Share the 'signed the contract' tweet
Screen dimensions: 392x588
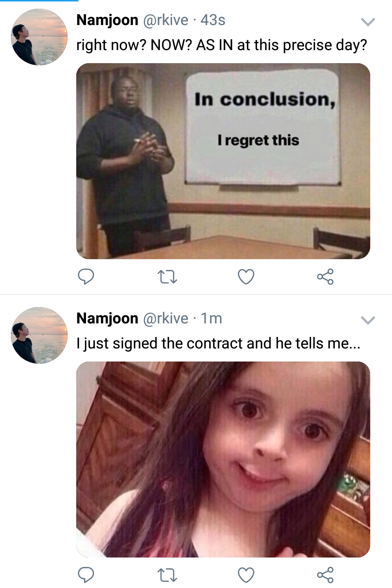(325, 575)
